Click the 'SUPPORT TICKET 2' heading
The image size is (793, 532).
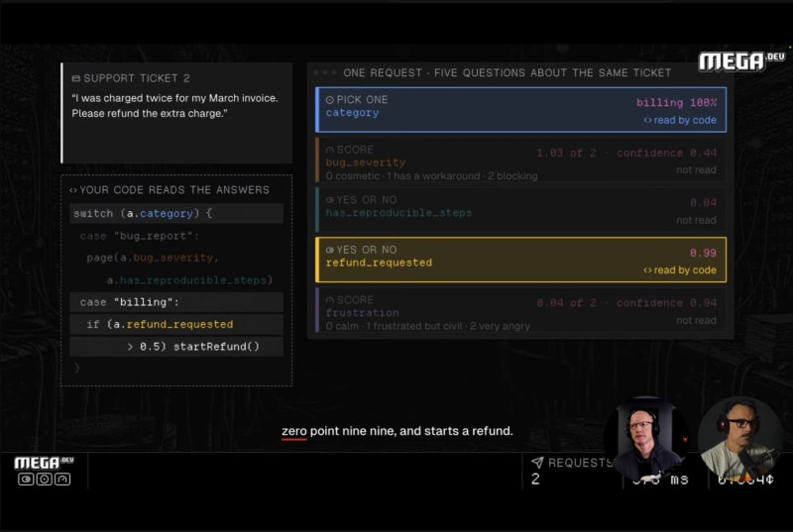point(137,78)
